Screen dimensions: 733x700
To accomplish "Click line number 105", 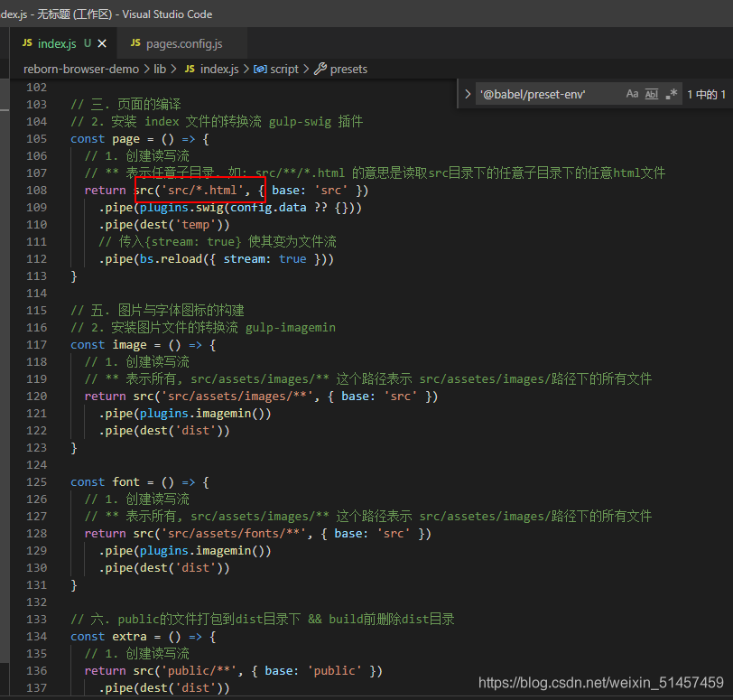I will coord(37,139).
